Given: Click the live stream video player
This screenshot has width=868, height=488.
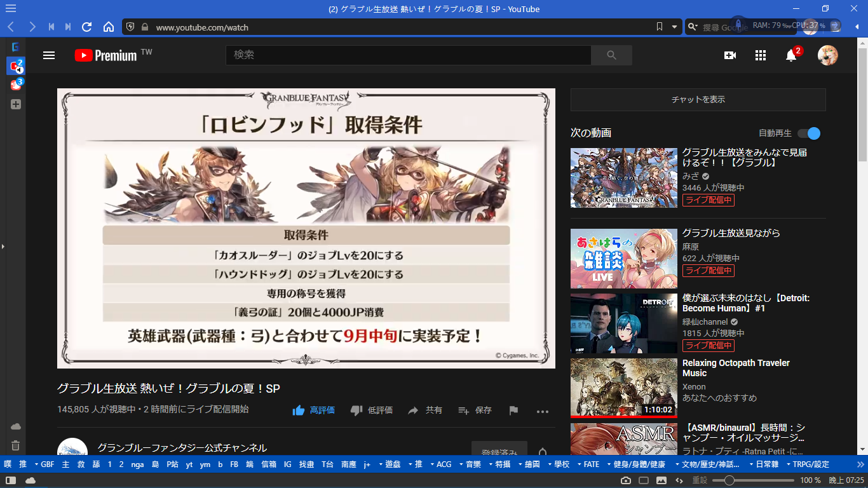Looking at the screenshot, I should tap(306, 228).
